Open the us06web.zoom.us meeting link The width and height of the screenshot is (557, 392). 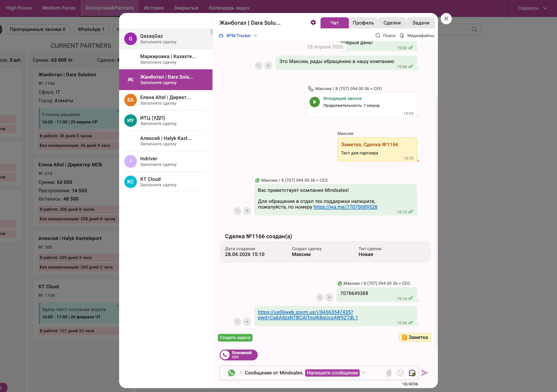(308, 315)
